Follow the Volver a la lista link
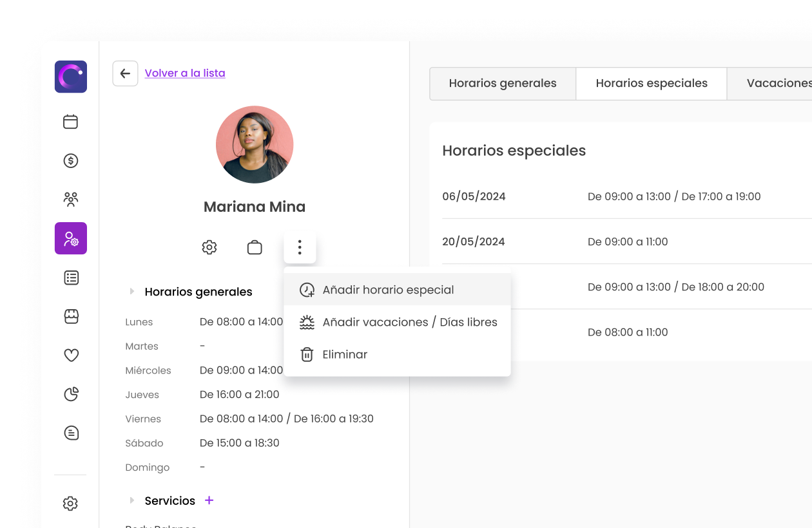Image resolution: width=812 pixels, height=528 pixels. tap(185, 73)
